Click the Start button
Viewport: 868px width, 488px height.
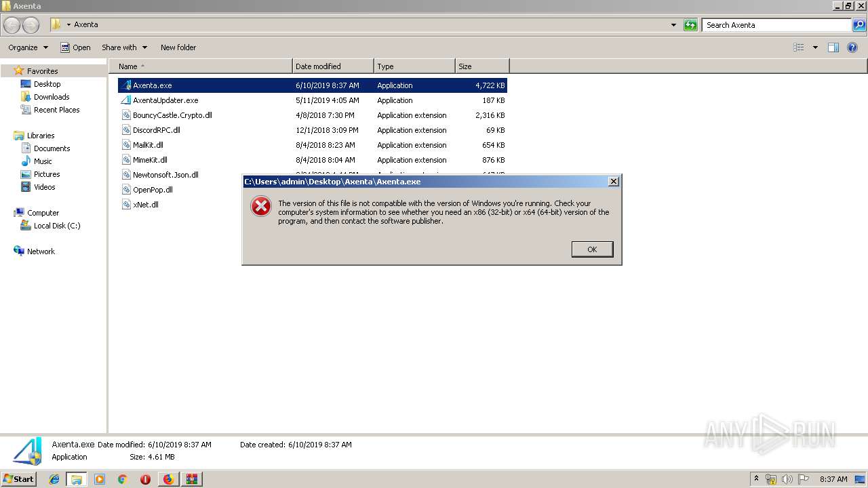19,479
